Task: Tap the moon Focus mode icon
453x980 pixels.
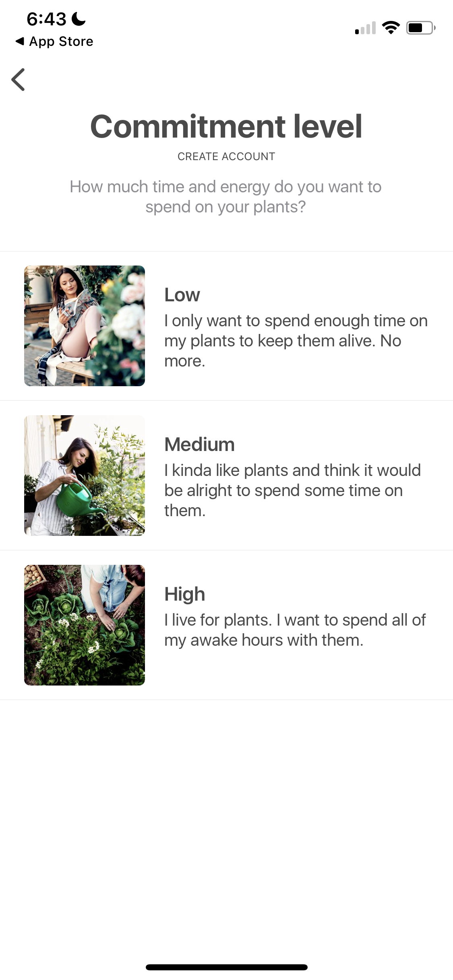Action: 79,19
